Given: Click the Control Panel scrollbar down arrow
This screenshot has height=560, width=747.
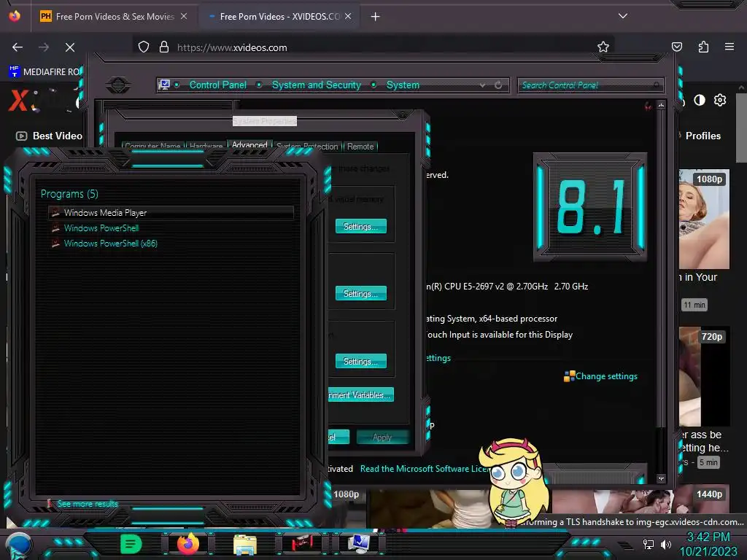Looking at the screenshot, I should point(661,478).
